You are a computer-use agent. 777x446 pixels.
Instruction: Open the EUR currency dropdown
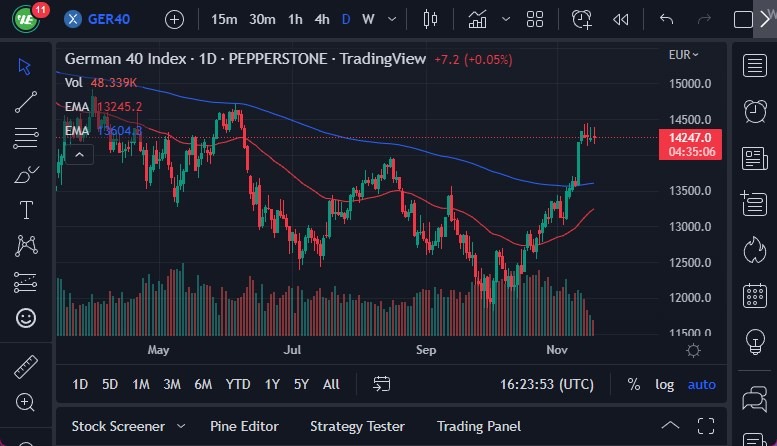[684, 55]
